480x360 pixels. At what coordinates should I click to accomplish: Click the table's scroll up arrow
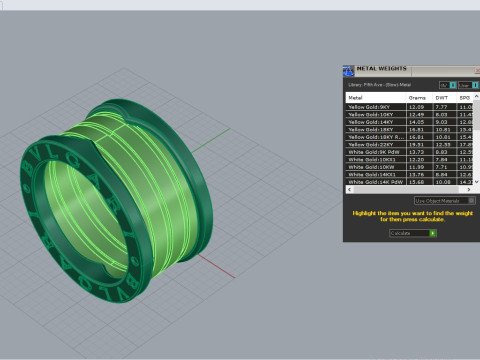(476, 96)
